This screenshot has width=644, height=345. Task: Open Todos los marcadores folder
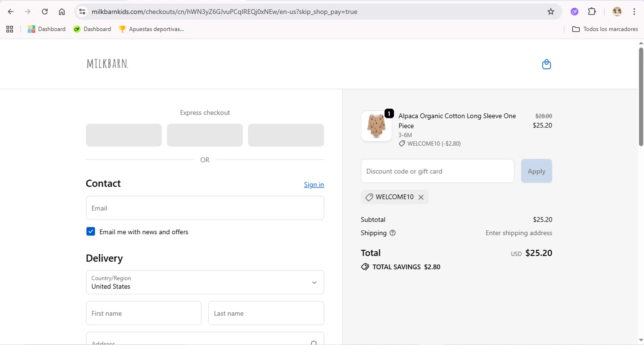[605, 29]
